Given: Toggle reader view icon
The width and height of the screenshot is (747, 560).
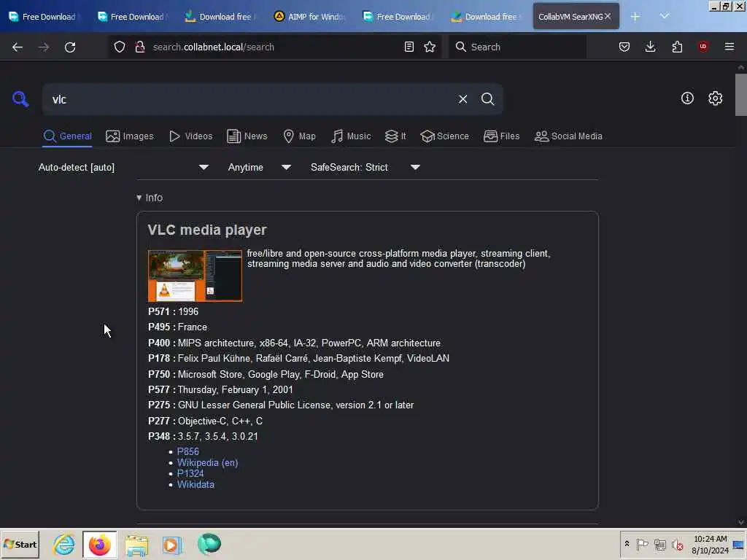Looking at the screenshot, I should [x=409, y=47].
